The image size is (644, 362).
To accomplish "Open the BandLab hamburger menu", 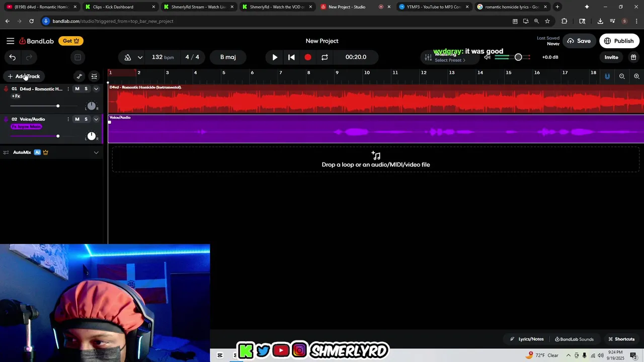I will click(x=10, y=41).
